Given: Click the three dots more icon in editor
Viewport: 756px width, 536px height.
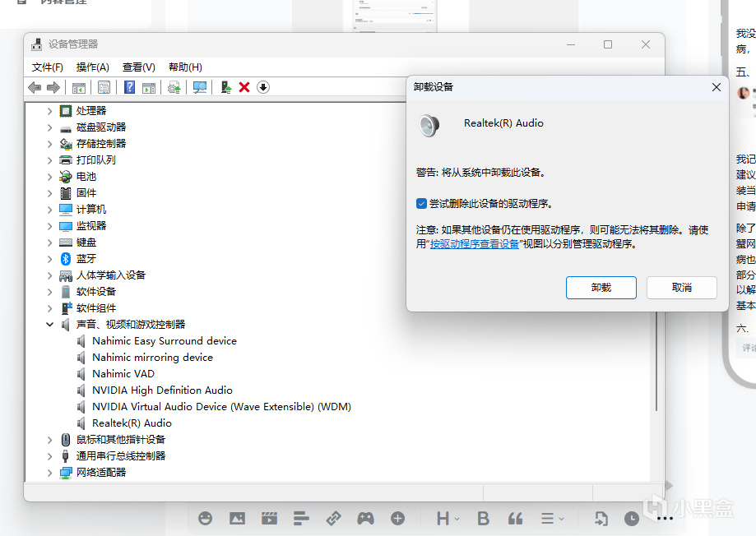Looking at the screenshot, I should (x=665, y=519).
